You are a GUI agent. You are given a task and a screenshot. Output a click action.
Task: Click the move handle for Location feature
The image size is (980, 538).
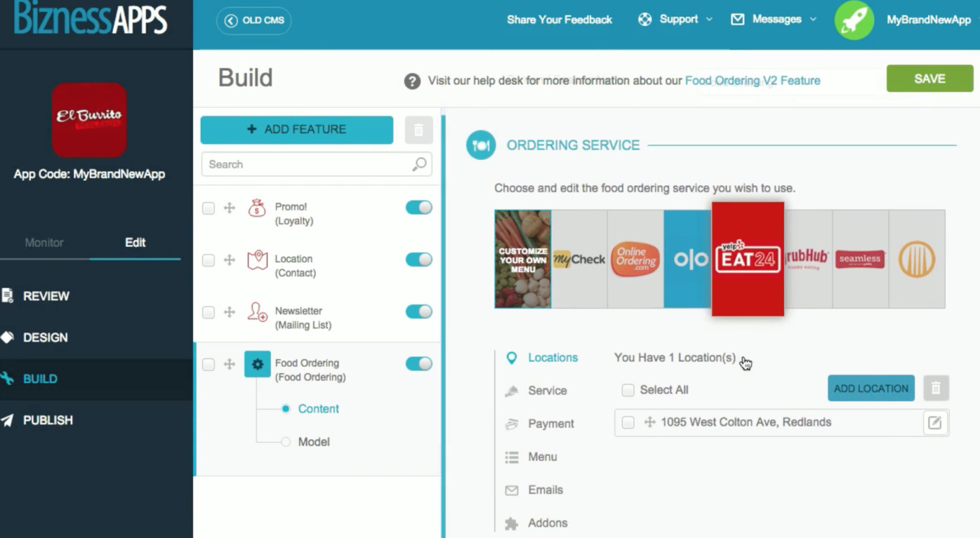click(229, 260)
